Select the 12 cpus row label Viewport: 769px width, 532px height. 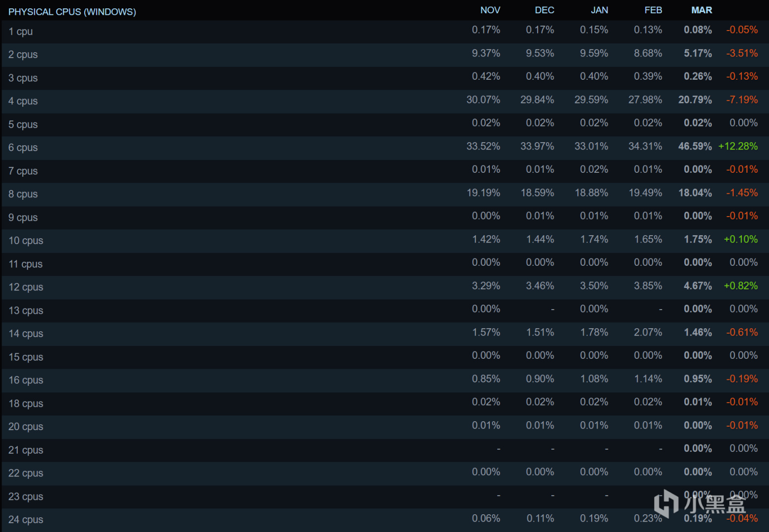tap(26, 287)
